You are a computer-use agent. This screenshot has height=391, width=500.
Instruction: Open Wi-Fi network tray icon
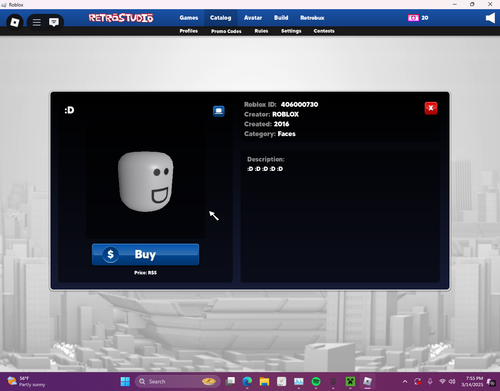442,381
